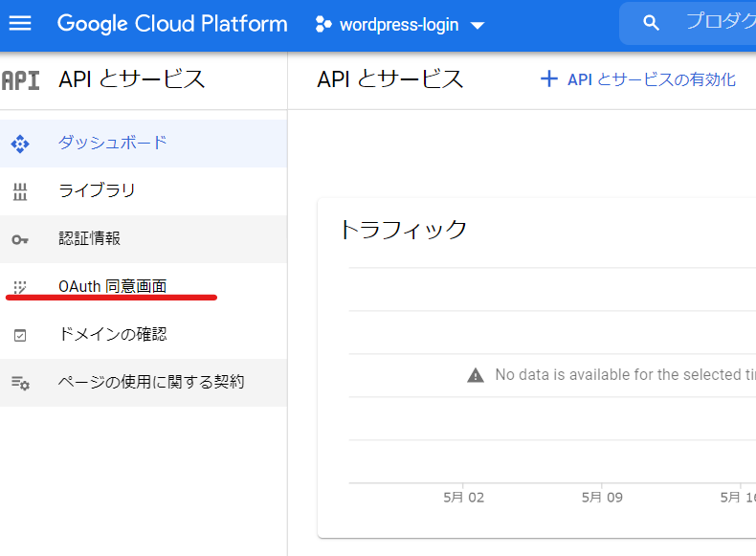The image size is (756, 556).
Task: Click the API とサービス page title
Action: 390,79
